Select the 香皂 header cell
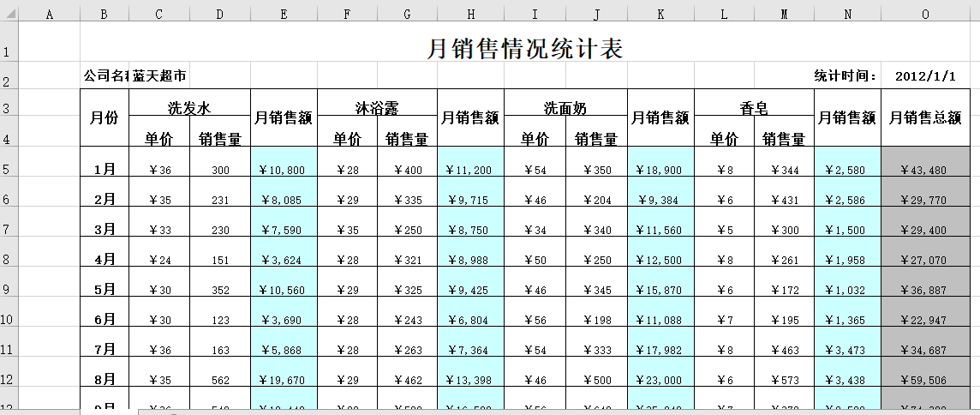The image size is (980, 415). point(754,108)
